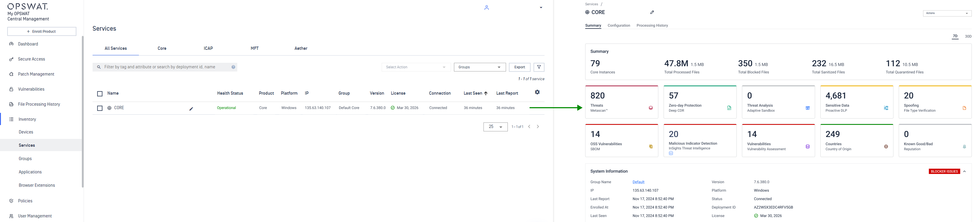Edit CORE name in detail panel

(652, 12)
